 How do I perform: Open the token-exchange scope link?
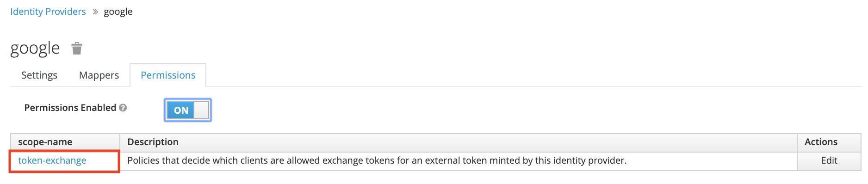pos(52,160)
